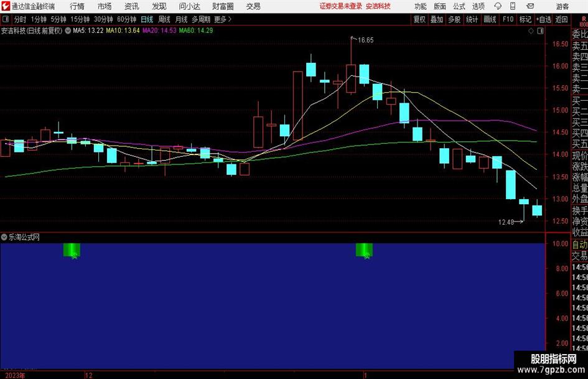Open the 多周期 multi-period view
588x379 pixels.
click(201, 19)
